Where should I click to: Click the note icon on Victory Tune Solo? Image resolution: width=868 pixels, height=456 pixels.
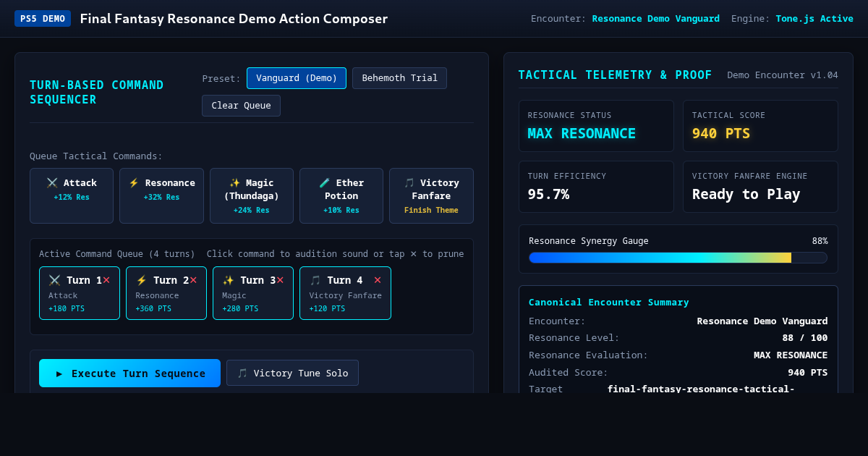[x=242, y=373]
